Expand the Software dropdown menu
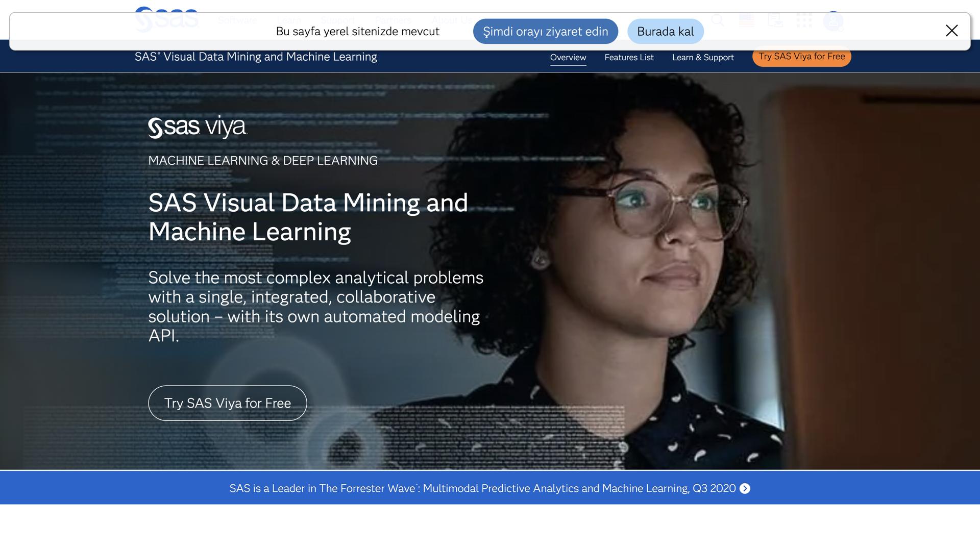Image resolution: width=980 pixels, height=551 pixels. tap(237, 20)
